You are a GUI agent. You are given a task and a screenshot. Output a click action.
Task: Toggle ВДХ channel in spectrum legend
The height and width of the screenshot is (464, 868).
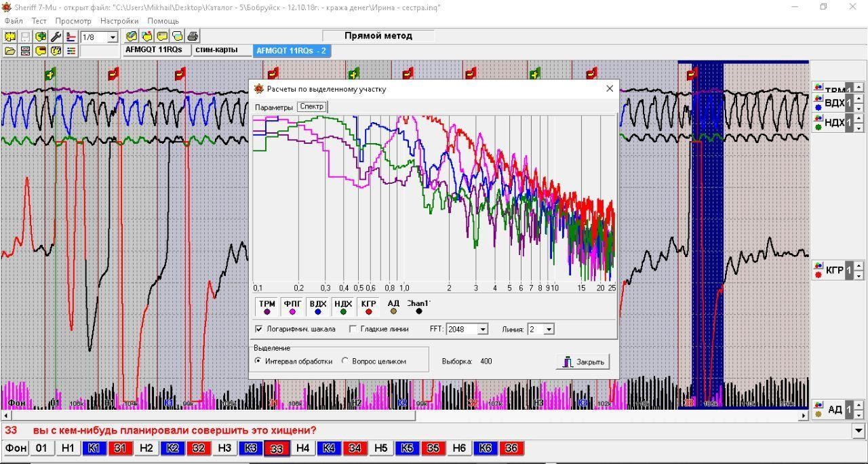tap(317, 307)
